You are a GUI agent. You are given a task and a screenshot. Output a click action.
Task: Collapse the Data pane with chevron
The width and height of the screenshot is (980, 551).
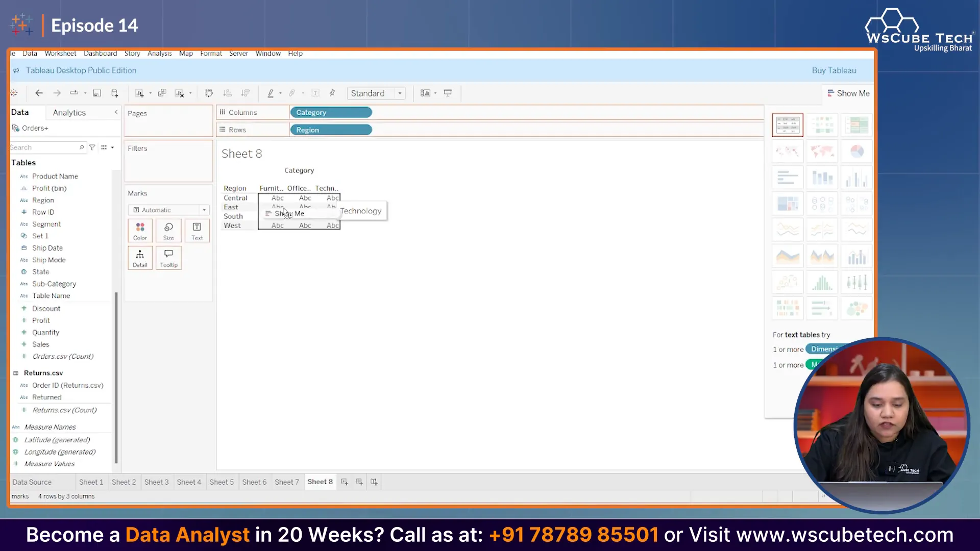tap(116, 112)
